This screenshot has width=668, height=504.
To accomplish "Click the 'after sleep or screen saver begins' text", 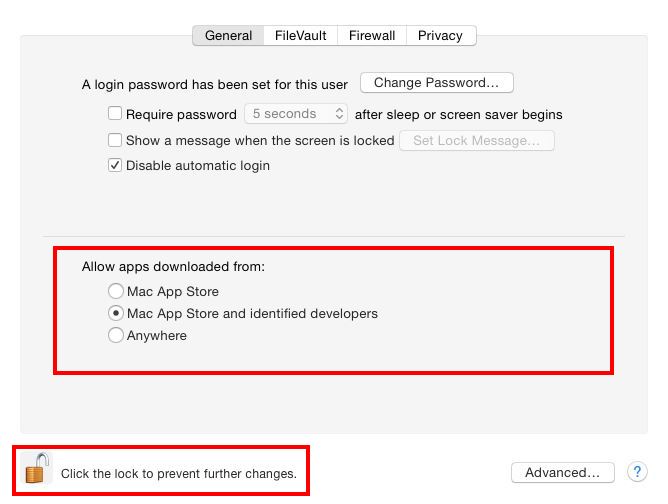I will [458, 115].
